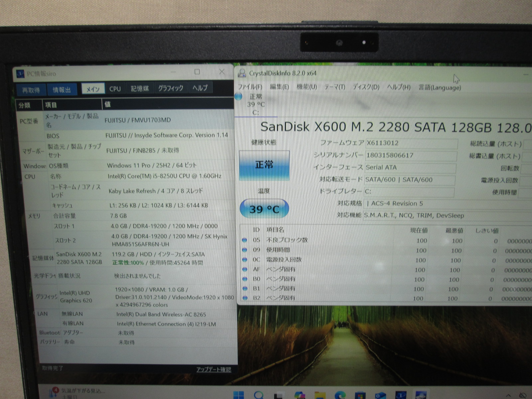This screenshot has height=399, width=532.
Task: Click the status orb for attribute AF
Action: click(x=245, y=269)
